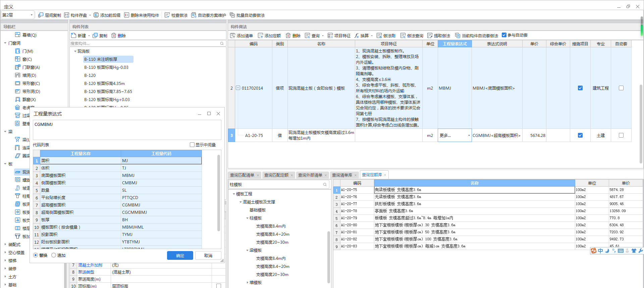644x288 pixels.
Task: Click the 删除未使用构件 icon
Action: coord(127,15)
